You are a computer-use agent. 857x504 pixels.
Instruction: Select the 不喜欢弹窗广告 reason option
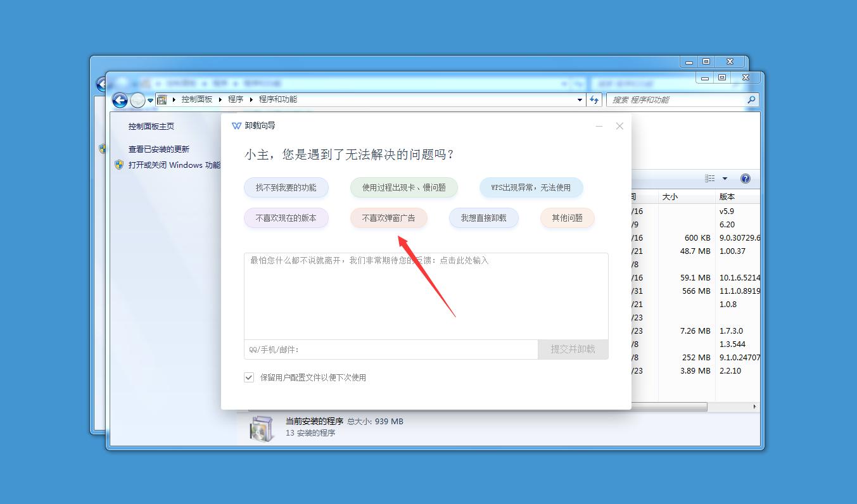[388, 218]
